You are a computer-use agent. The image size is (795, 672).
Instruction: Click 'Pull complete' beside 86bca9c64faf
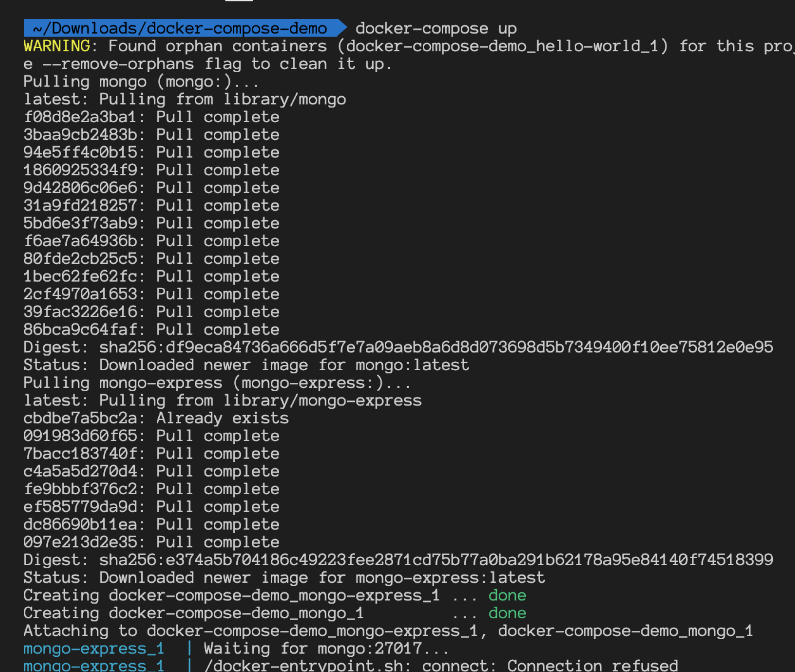click(x=218, y=330)
